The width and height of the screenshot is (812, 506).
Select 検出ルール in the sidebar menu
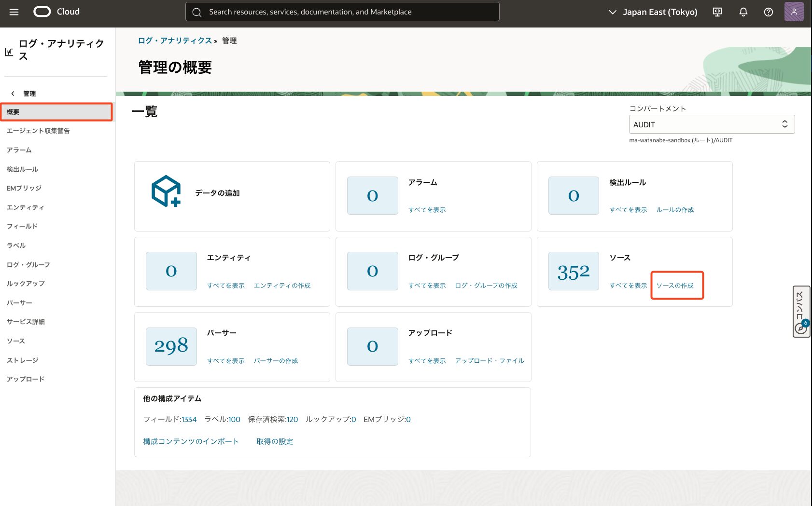(x=22, y=169)
